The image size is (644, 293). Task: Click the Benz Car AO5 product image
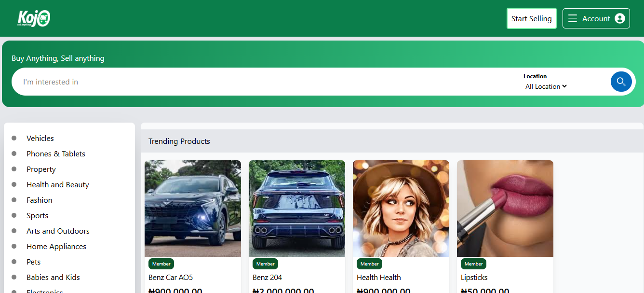click(x=193, y=209)
